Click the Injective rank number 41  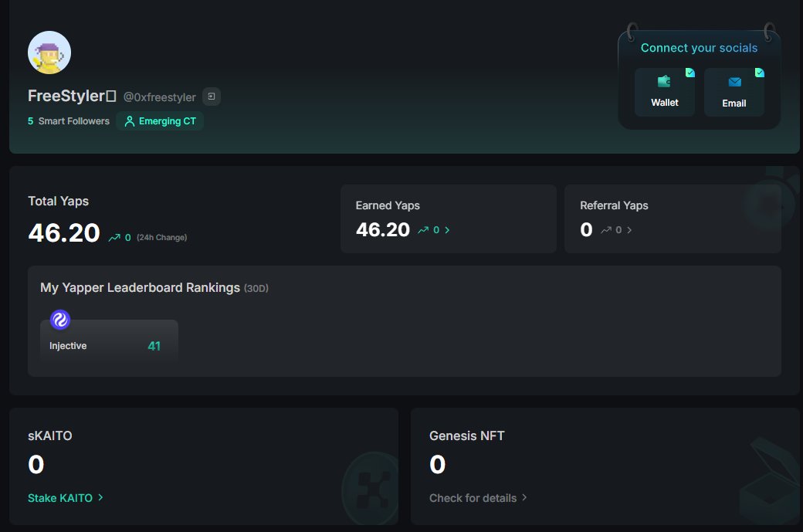pyautogui.click(x=154, y=346)
